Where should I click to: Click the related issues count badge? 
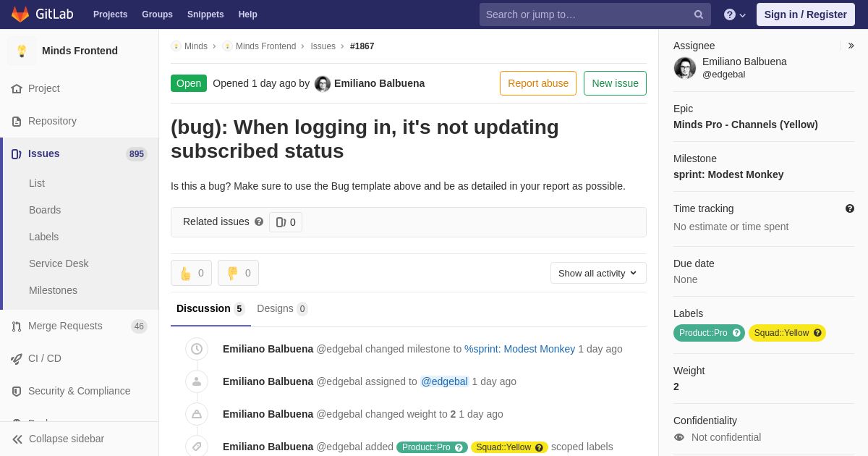coord(286,222)
